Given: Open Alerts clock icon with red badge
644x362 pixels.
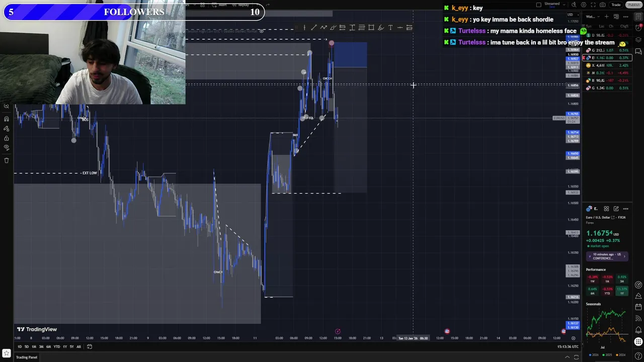Looking at the screenshot, I should point(638,29).
